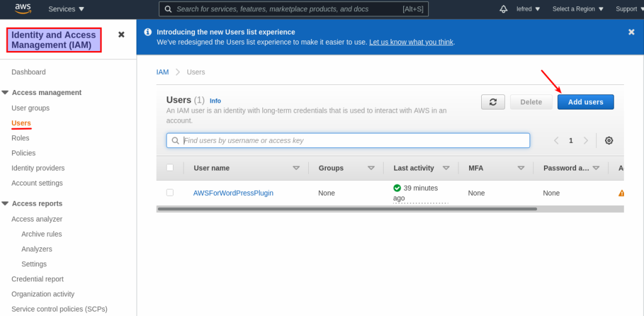The image size is (644, 316).
Task: Open the lefred account dropdown
Action: click(528, 9)
